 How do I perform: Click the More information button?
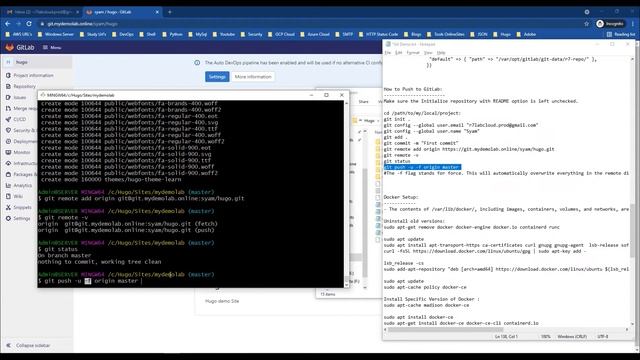click(x=253, y=77)
